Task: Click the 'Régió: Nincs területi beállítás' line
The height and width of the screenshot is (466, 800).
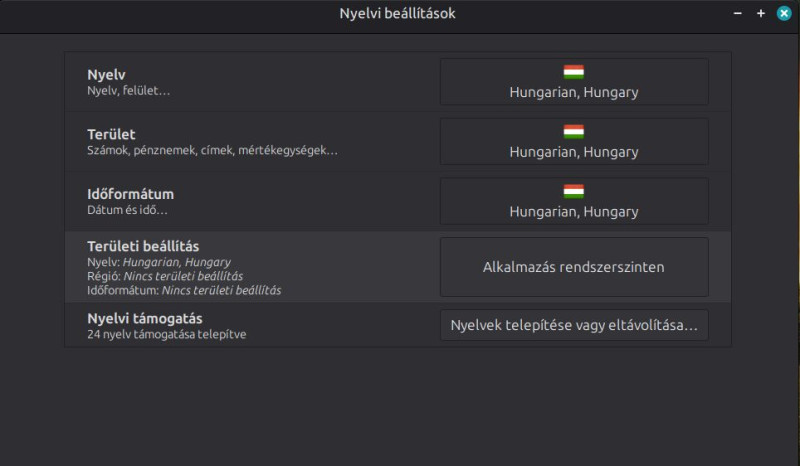Action: click(165, 276)
